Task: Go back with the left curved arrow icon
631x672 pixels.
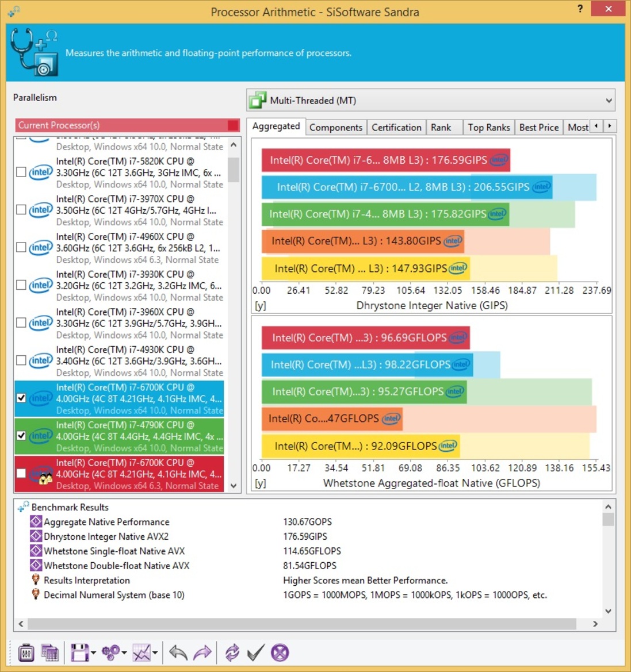Action: pos(178,652)
